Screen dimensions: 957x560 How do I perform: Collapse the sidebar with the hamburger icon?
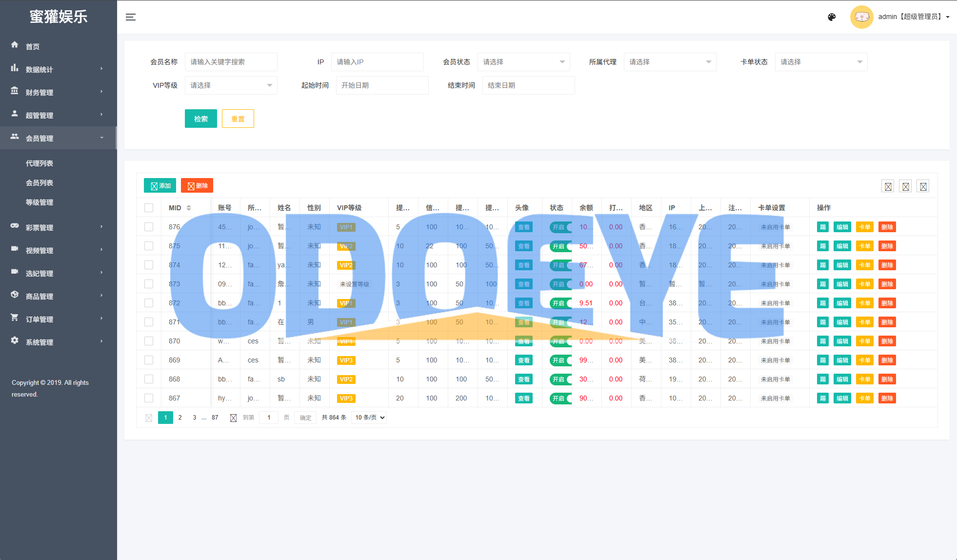131,17
